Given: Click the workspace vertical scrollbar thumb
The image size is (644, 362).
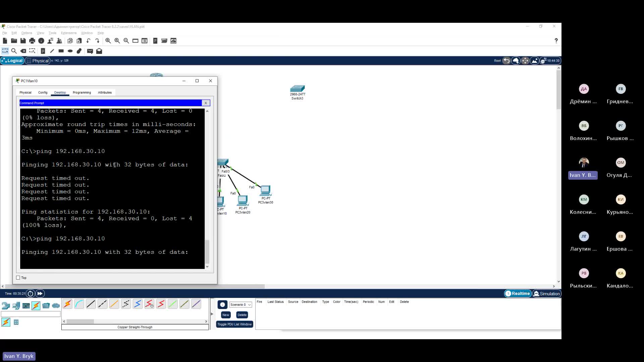Looking at the screenshot, I should 558,89.
